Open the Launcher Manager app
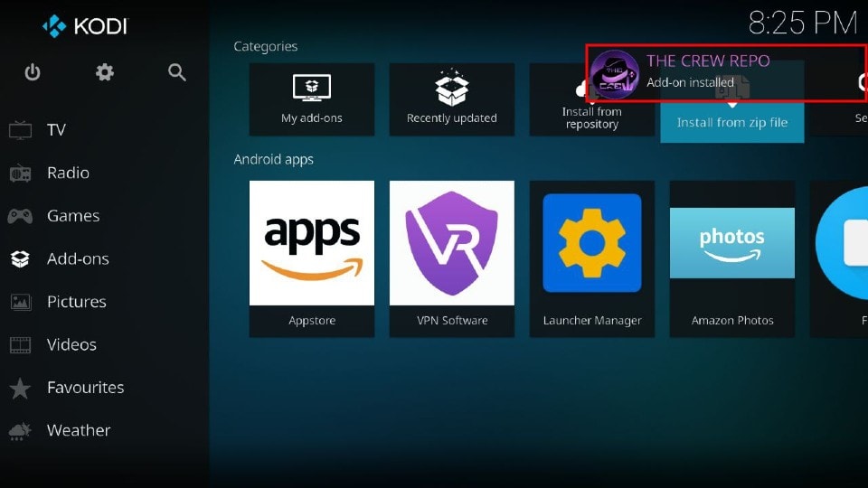The image size is (868, 488). tap(591, 259)
